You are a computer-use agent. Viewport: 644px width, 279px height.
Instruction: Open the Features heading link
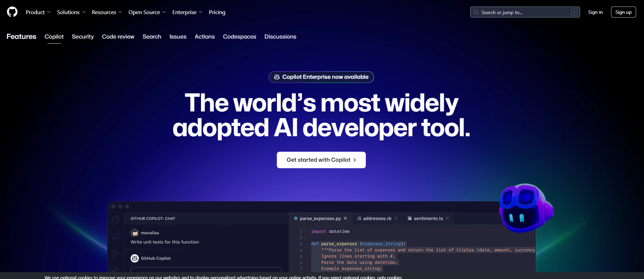pos(21,36)
